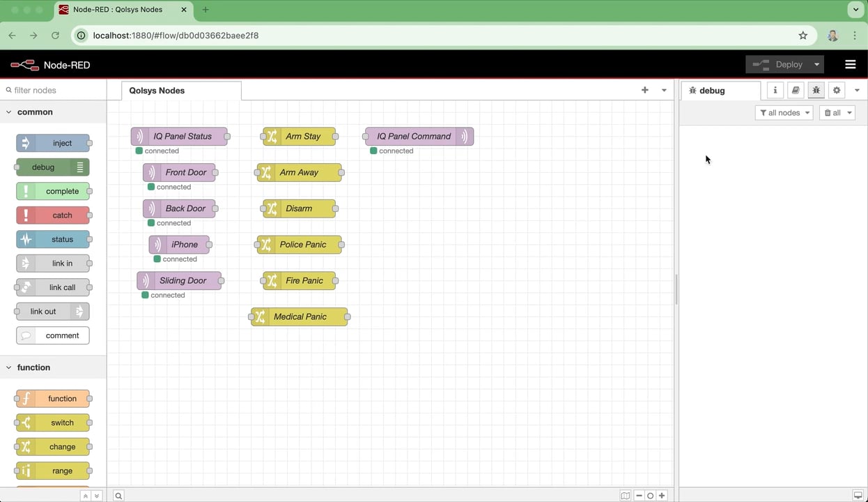Screen dimensions: 868x502
Task: Click the link in palette node
Action: click(53, 264)
